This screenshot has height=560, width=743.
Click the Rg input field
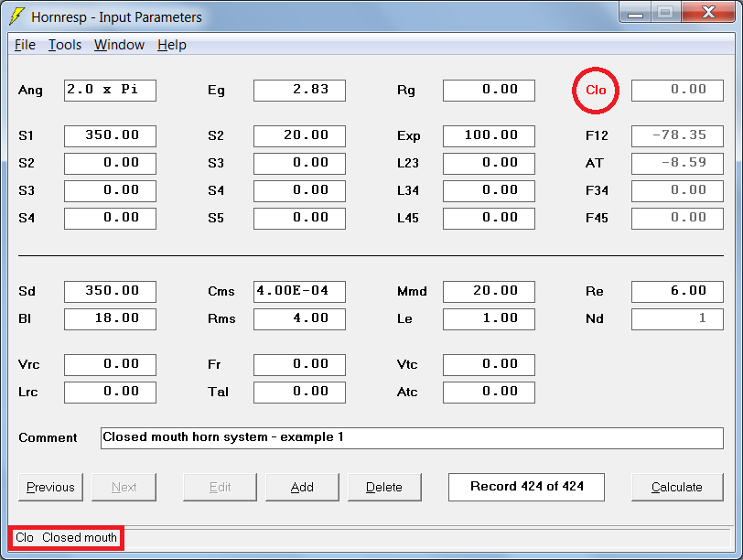coord(489,90)
